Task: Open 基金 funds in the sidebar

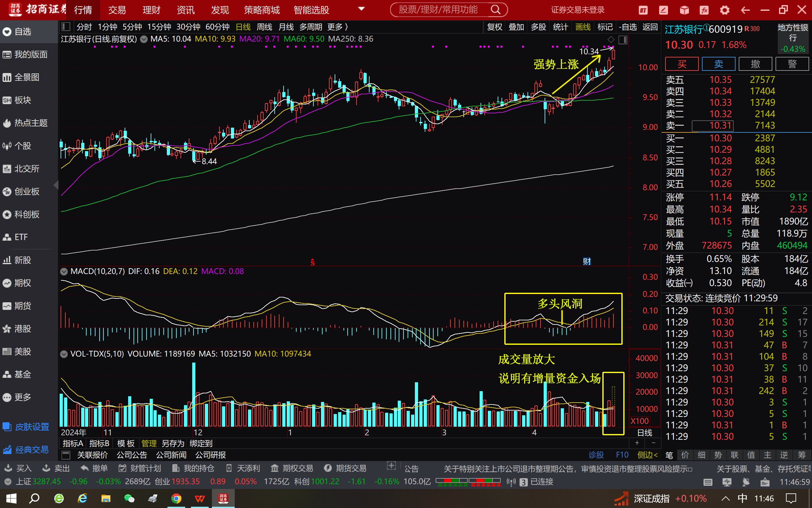Action: pos(29,374)
